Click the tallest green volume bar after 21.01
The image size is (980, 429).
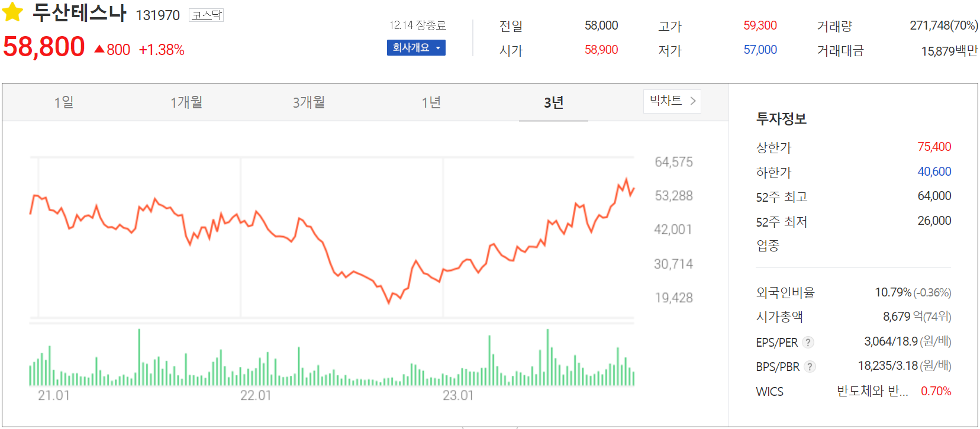point(139,357)
